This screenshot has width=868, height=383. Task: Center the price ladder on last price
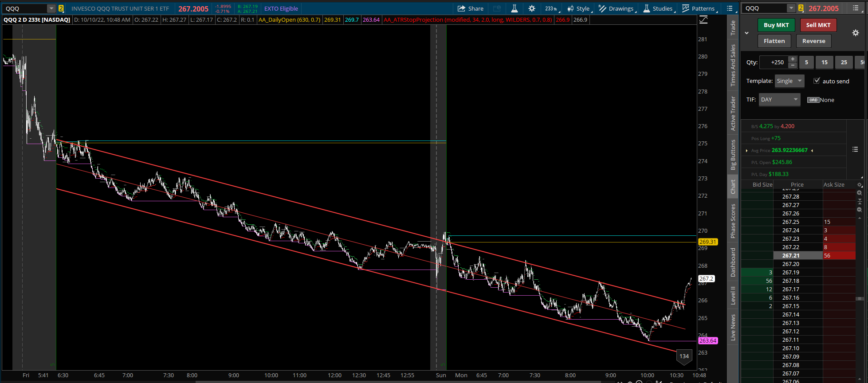860,201
